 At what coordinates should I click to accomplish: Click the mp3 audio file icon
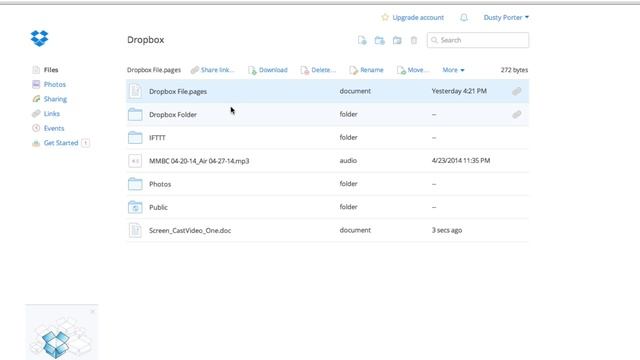pos(135,161)
